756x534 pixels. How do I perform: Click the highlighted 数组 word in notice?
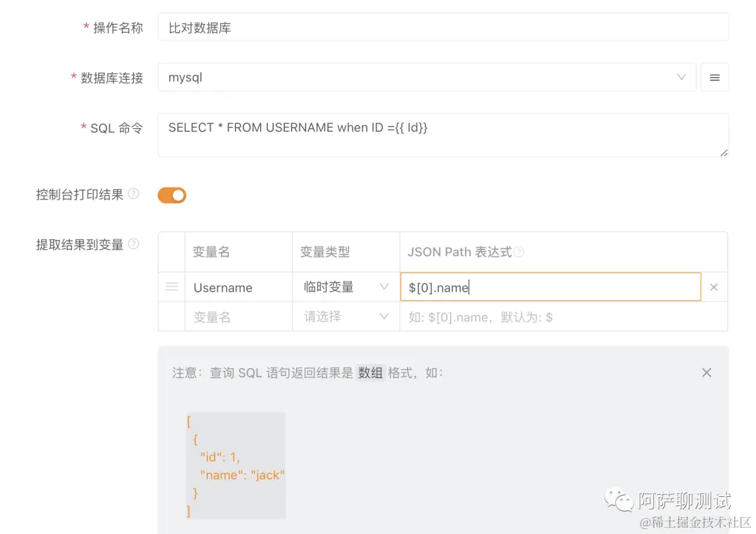tap(370, 372)
